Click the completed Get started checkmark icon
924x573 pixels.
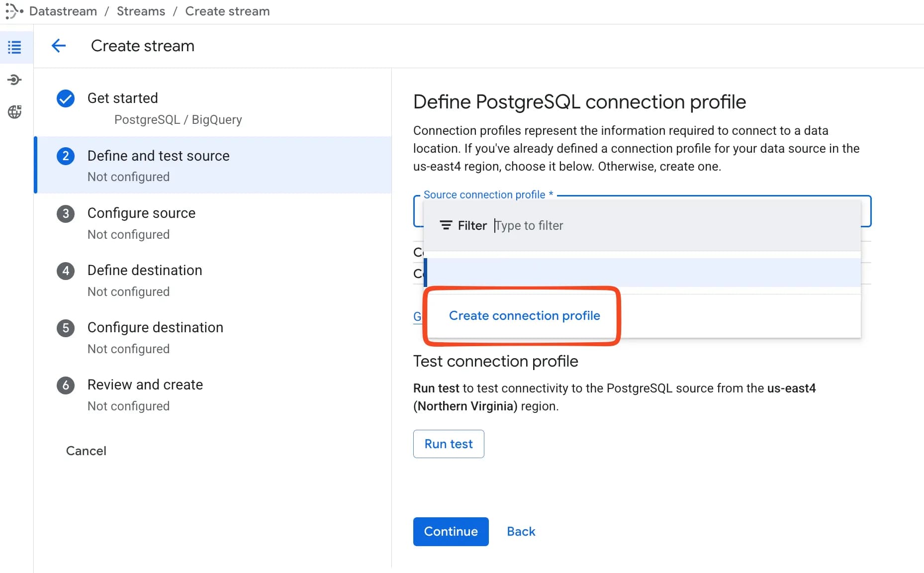coord(65,98)
